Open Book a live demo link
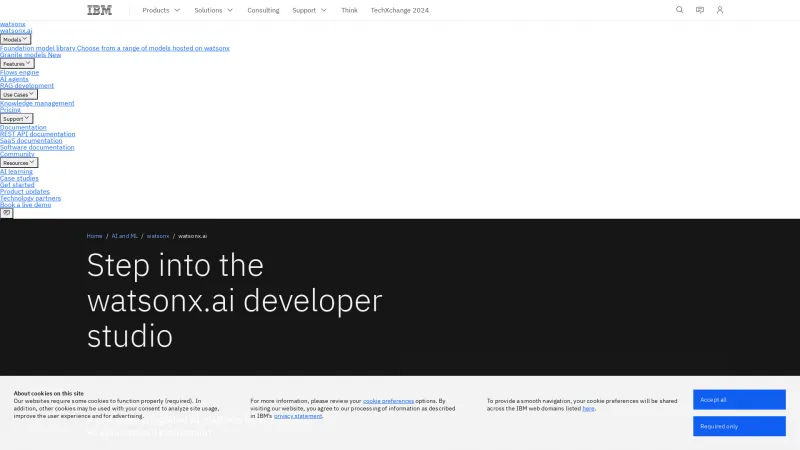The height and width of the screenshot is (450, 800). pyautogui.click(x=26, y=205)
